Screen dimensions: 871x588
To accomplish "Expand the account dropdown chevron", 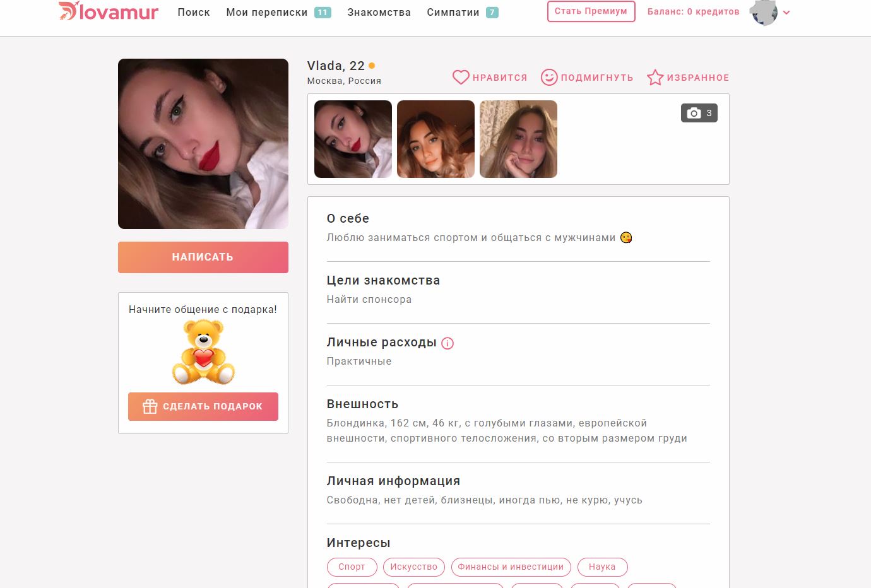I will pyautogui.click(x=786, y=13).
